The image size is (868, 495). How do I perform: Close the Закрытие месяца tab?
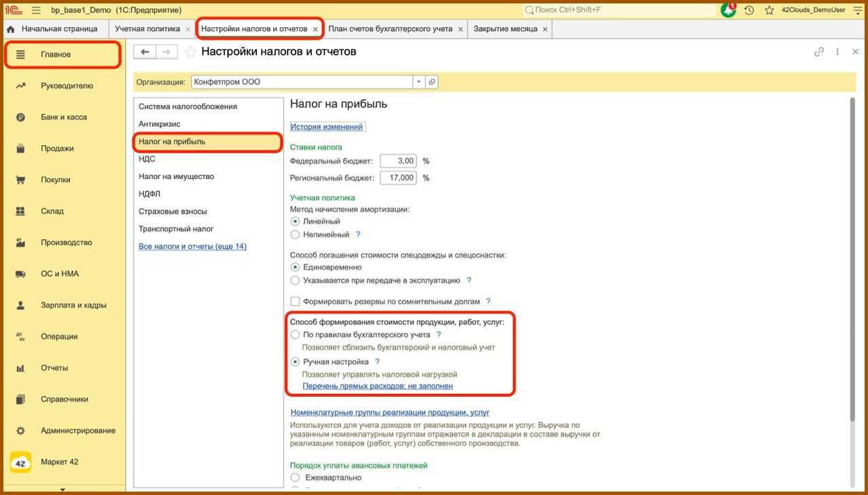coord(545,29)
